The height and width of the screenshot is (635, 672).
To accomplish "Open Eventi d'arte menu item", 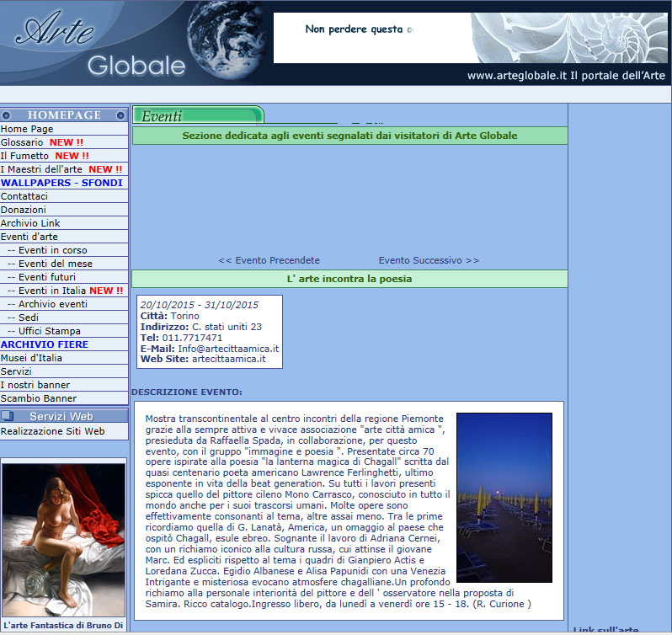I will 29,237.
